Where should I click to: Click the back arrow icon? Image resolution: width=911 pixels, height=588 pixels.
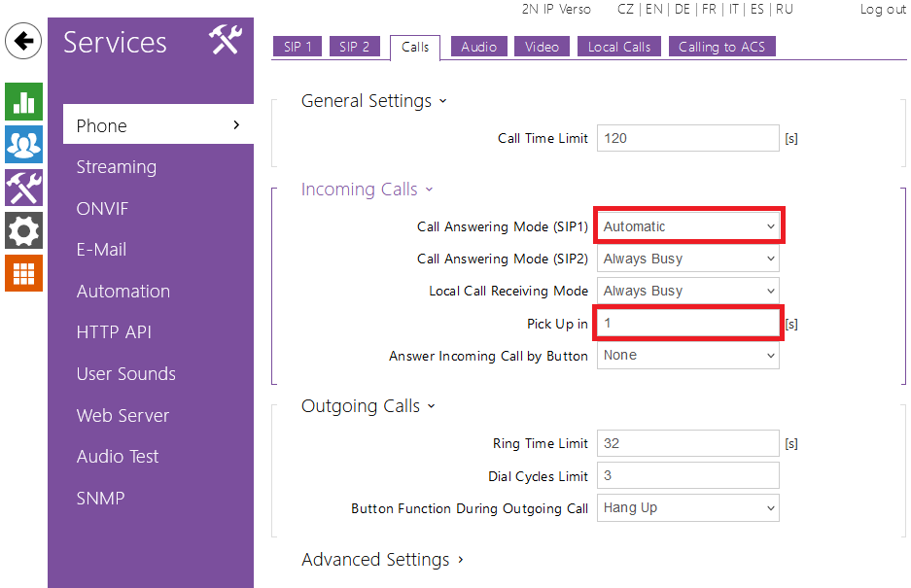click(23, 42)
